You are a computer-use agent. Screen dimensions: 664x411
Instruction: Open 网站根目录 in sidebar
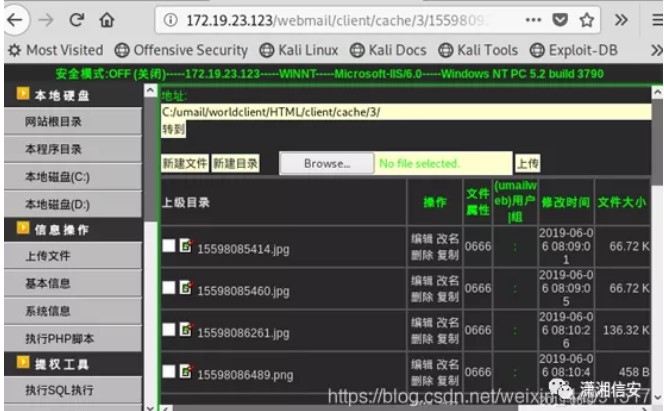73,122
